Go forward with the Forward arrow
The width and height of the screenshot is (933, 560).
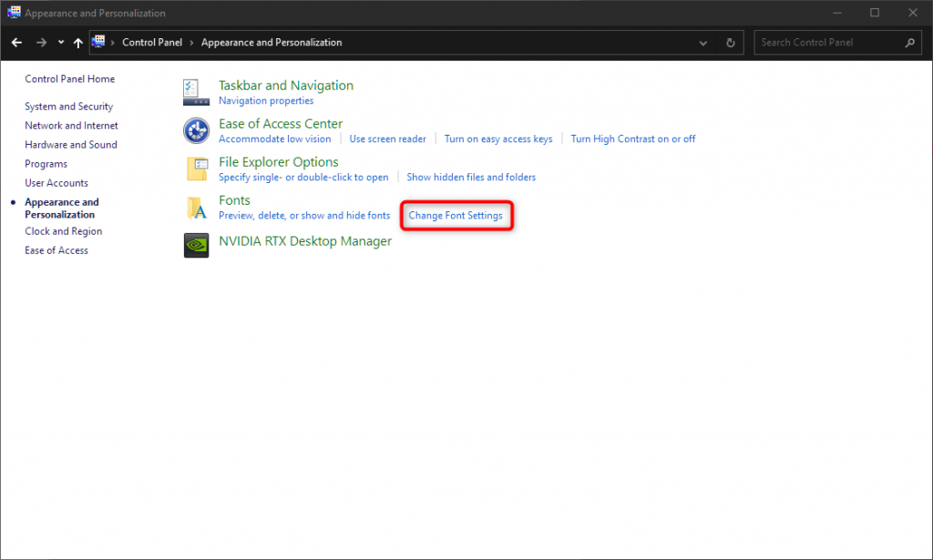coord(41,42)
